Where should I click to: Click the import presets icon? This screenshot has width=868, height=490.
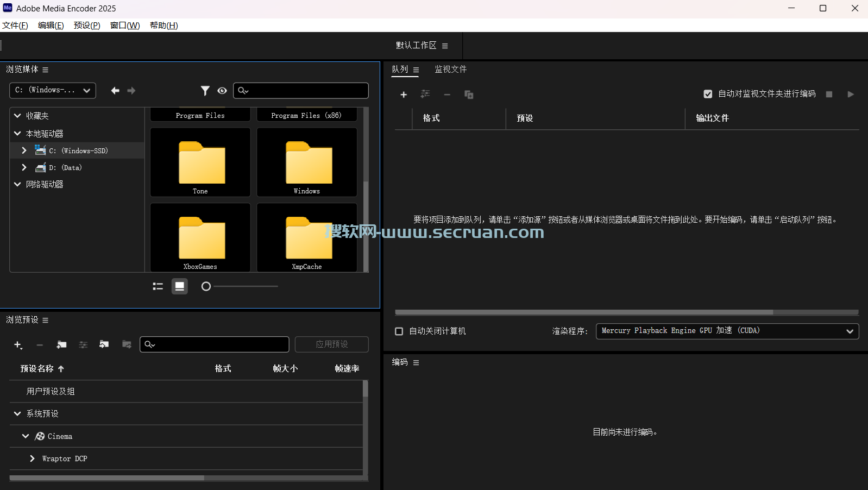(x=104, y=344)
